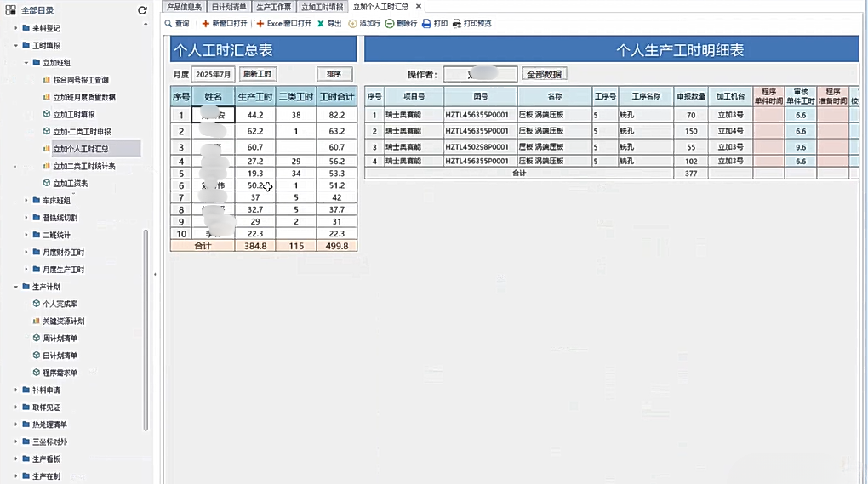The image size is (868, 484).
Task: Click the 热处理清单 folder icon
Action: [26, 424]
